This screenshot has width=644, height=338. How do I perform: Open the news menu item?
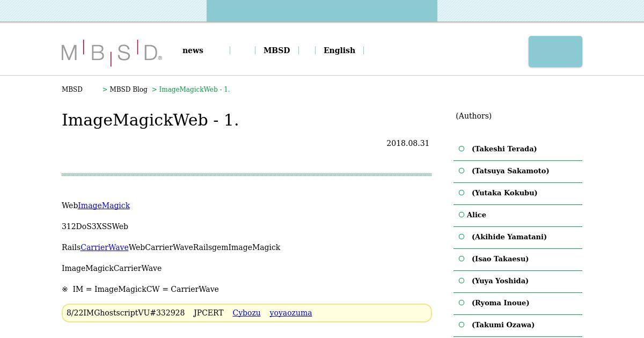click(193, 50)
